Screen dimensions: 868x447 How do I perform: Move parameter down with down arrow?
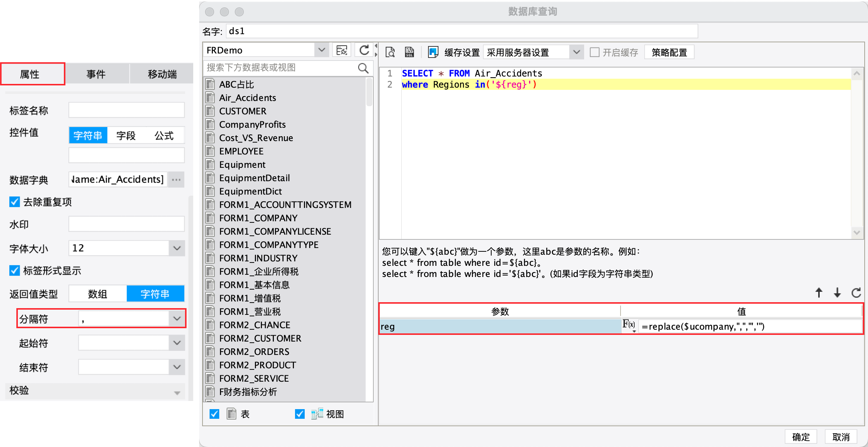pos(837,293)
